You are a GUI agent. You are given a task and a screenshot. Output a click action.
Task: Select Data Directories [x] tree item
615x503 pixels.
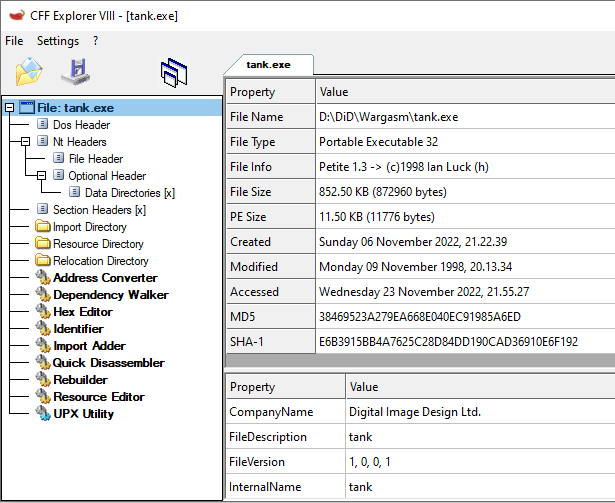130,193
